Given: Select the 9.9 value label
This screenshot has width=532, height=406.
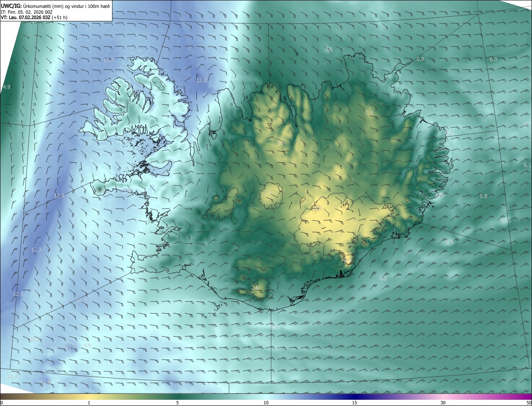Looking at the screenshot, I should point(87,345).
